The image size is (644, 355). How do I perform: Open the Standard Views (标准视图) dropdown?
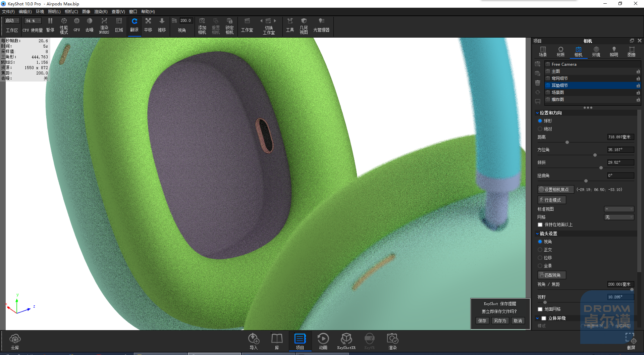click(619, 209)
